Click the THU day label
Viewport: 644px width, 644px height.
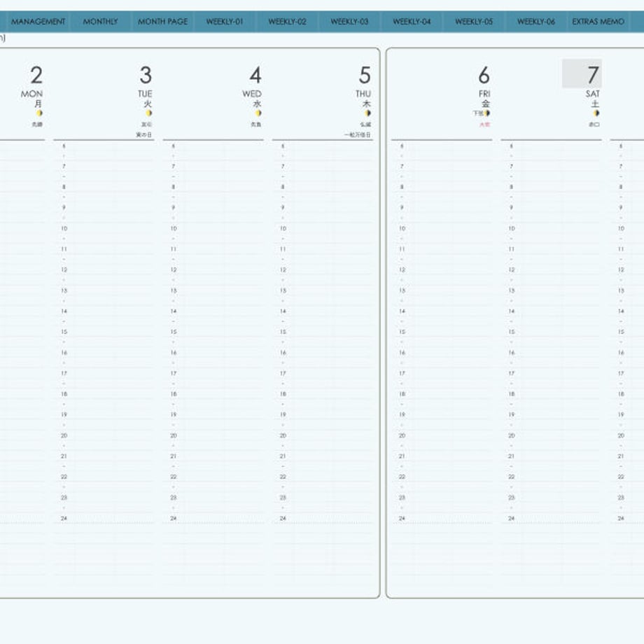tap(363, 94)
